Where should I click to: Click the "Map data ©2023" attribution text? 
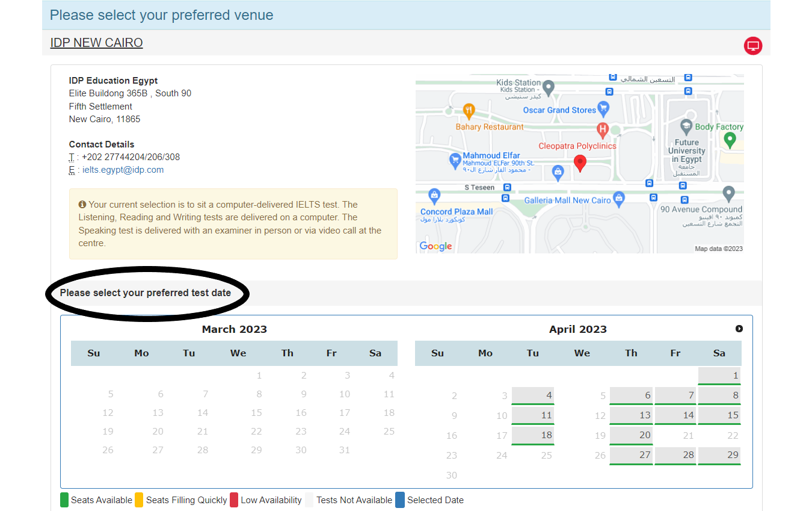719,249
